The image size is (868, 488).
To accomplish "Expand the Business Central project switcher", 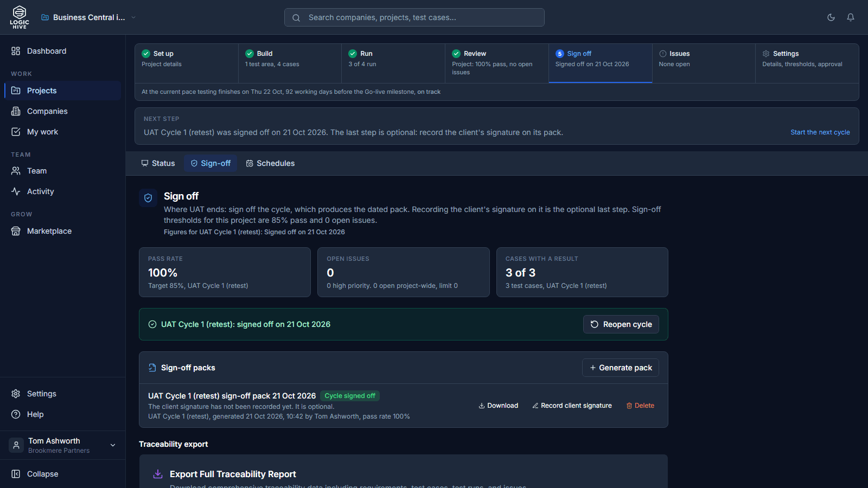I will (88, 17).
